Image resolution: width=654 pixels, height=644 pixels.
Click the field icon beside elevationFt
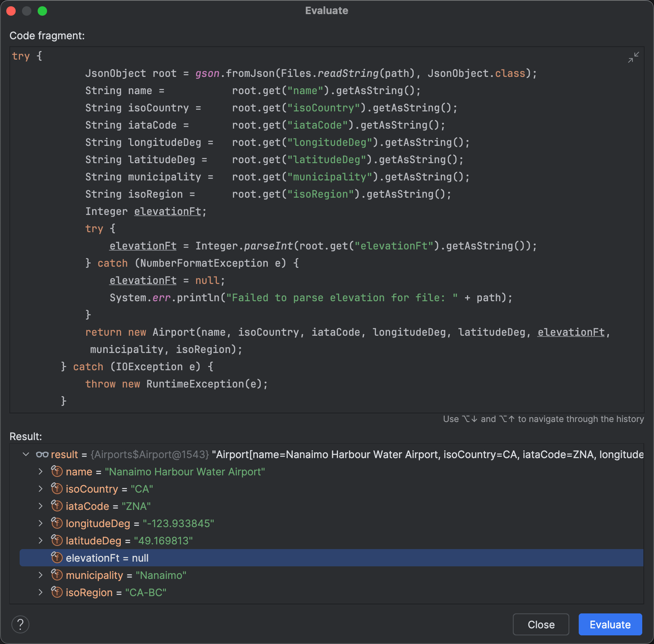click(x=57, y=558)
